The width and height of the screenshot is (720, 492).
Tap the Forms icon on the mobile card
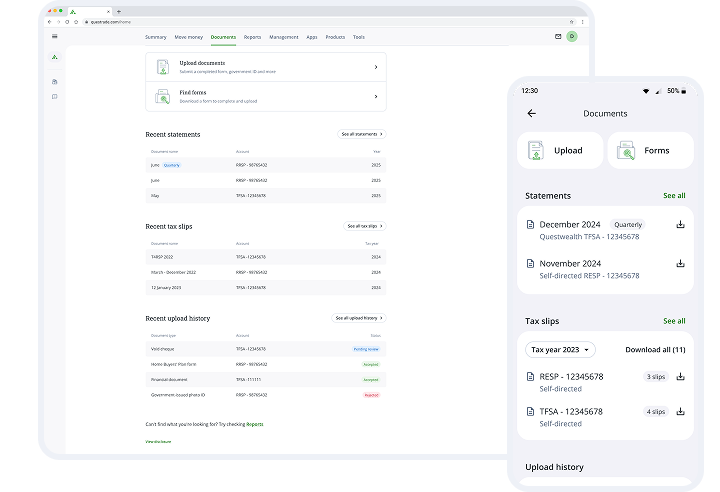pos(626,150)
